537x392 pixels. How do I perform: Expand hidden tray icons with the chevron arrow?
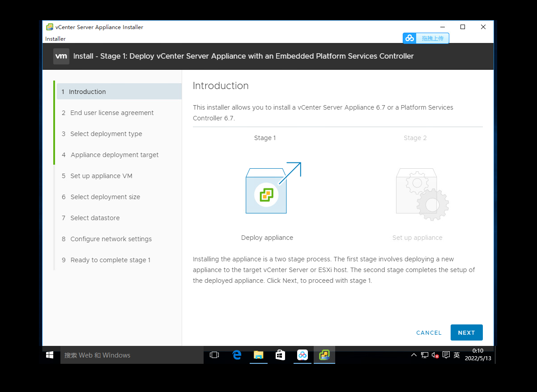[x=413, y=355]
